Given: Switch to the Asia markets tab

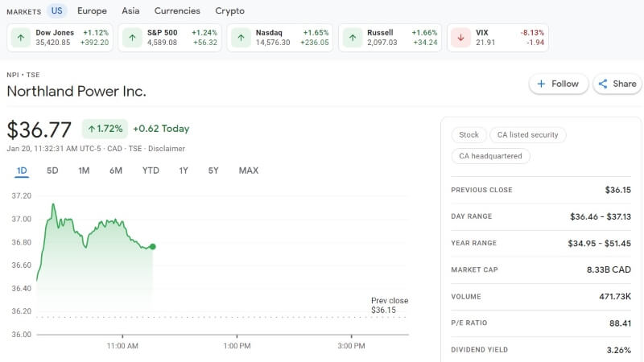Looking at the screenshot, I should pyautogui.click(x=130, y=10).
